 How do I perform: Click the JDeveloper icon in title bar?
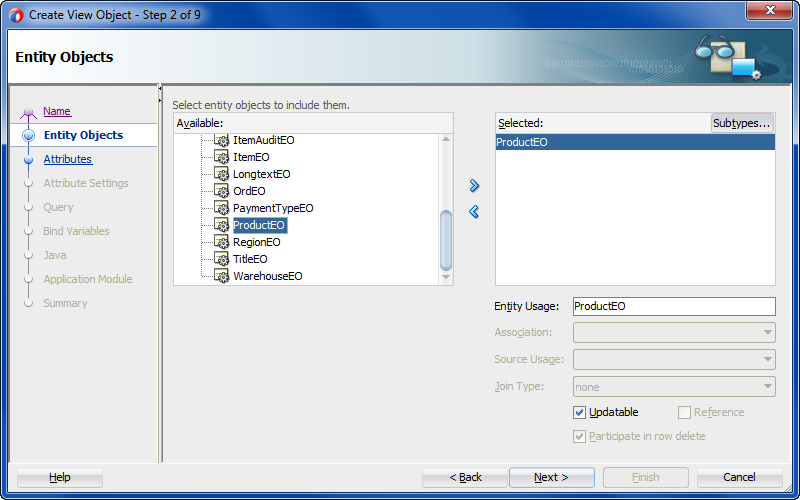click(x=16, y=15)
